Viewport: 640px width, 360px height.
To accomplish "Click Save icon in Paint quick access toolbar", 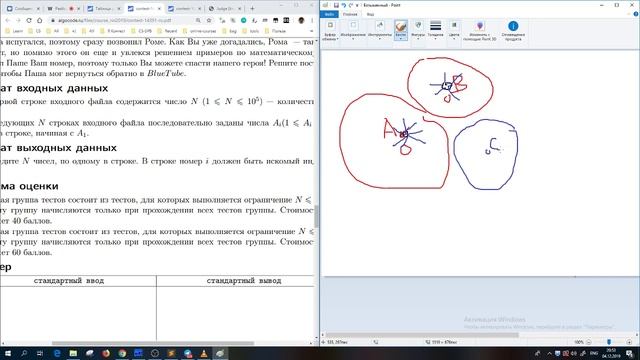I will click(x=336, y=5).
